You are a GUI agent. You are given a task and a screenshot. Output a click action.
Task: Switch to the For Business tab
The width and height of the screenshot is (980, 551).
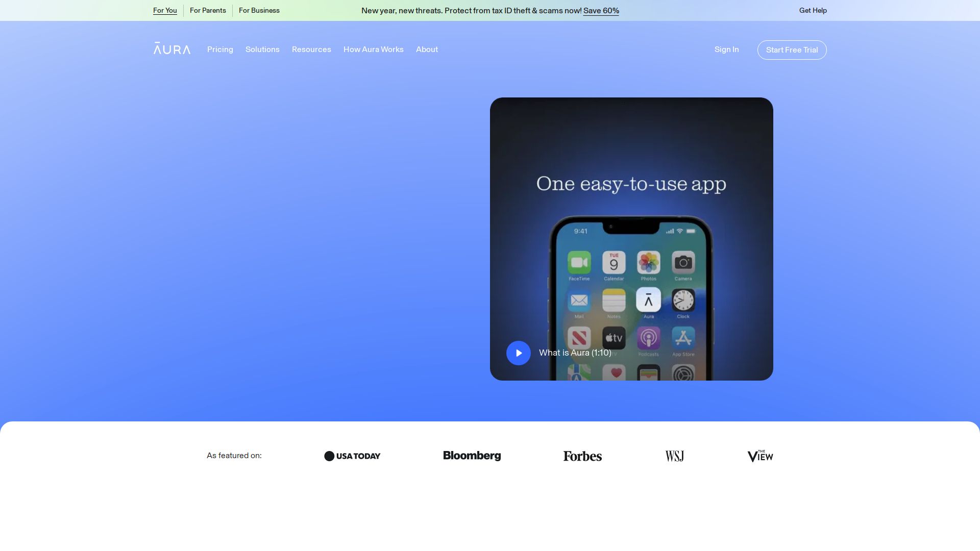(259, 10)
